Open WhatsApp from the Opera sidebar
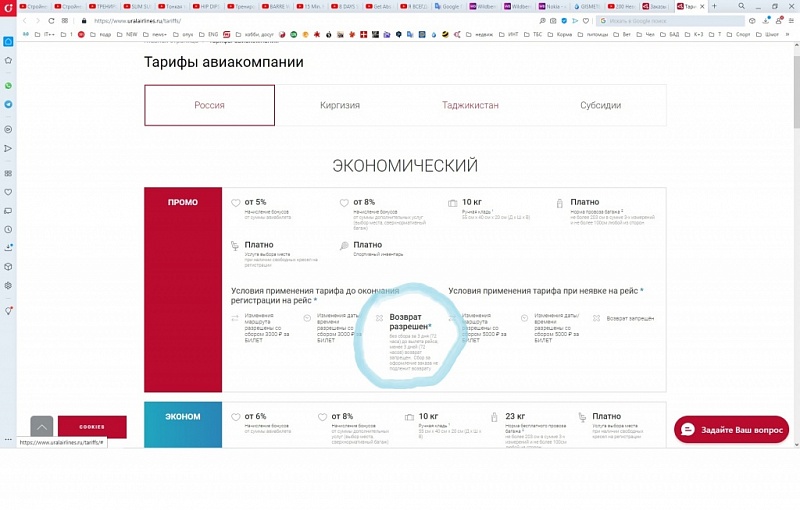Image resolution: width=800 pixels, height=510 pixels. [x=8, y=86]
